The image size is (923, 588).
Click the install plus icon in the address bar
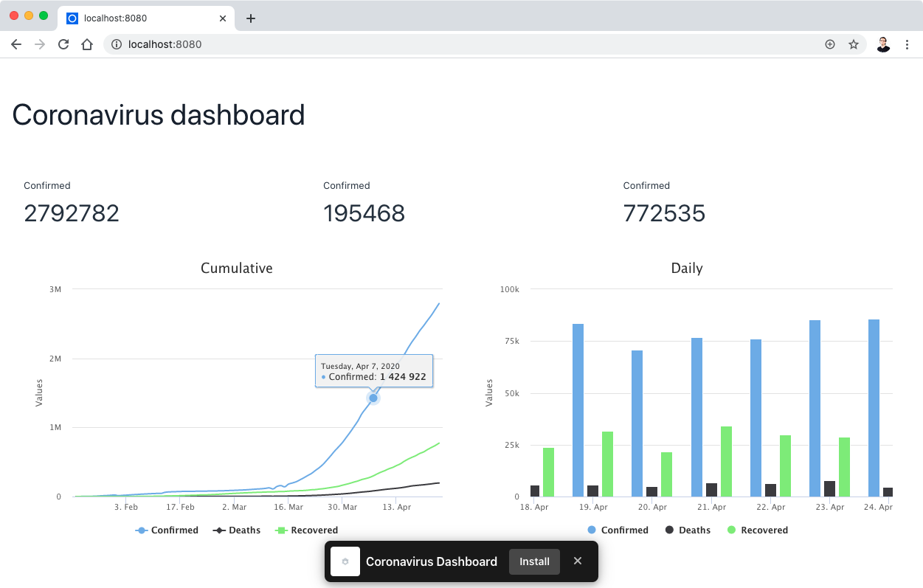point(830,44)
